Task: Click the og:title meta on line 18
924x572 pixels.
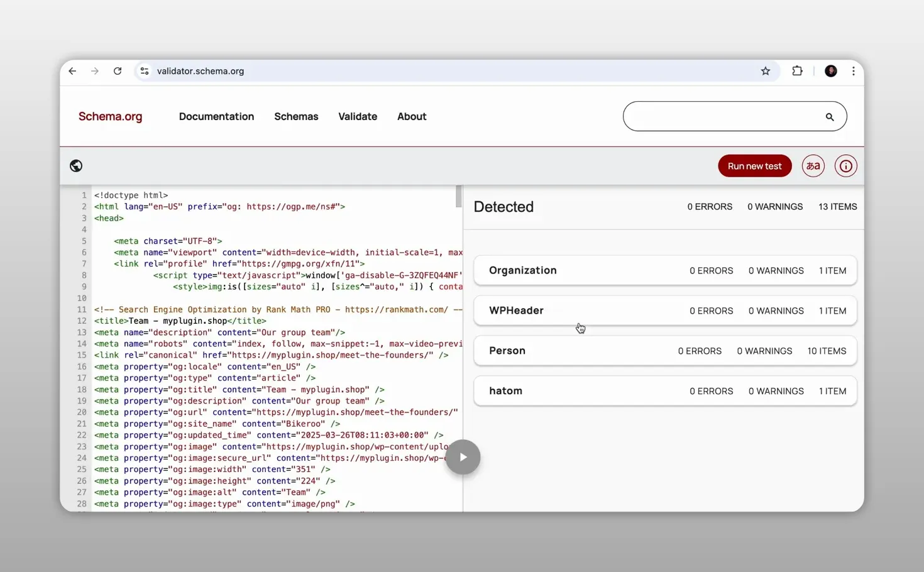Action: pyautogui.click(x=239, y=390)
